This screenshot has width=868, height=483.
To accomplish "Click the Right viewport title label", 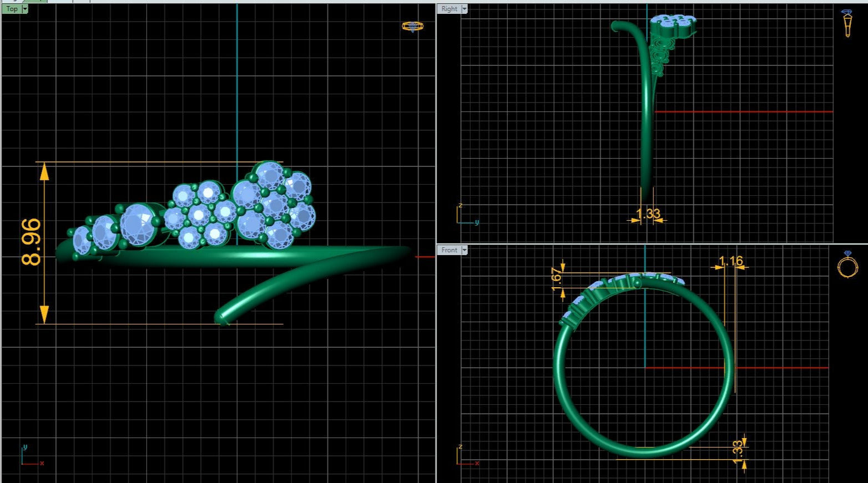I will coord(449,9).
